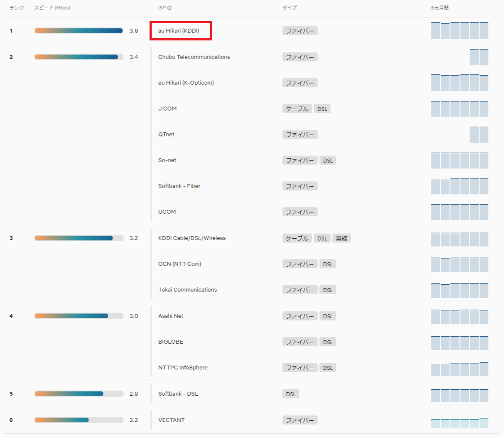The image size is (504, 437).
Task: Click ファイバー tag in Asahi Net row
Action: pos(300,316)
